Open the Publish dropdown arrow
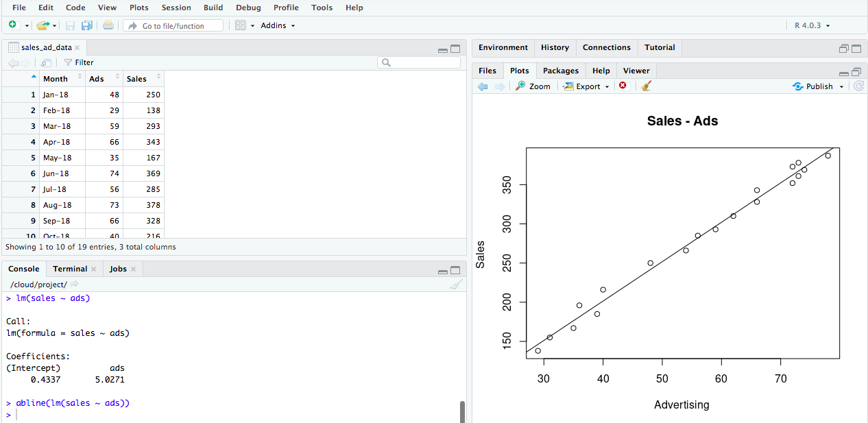This screenshot has height=423, width=868. (x=842, y=87)
